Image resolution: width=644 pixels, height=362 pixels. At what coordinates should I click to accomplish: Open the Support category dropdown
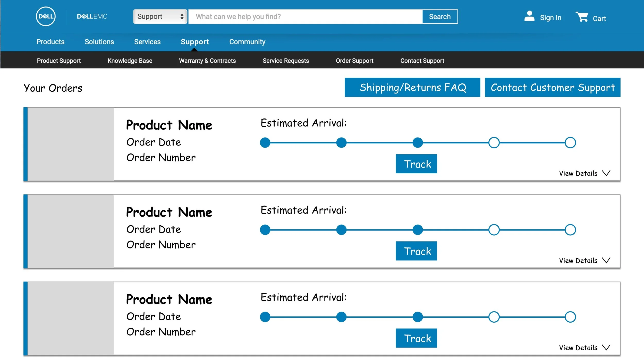[160, 17]
